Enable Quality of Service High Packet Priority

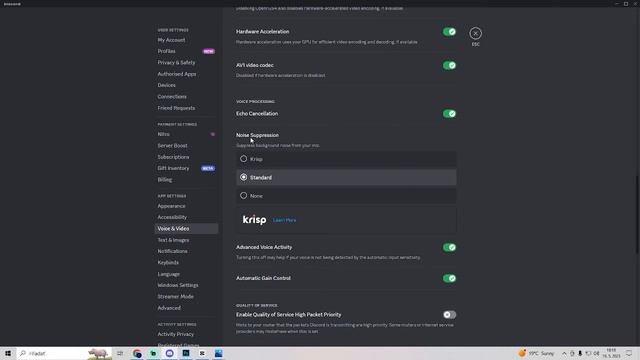(x=449, y=315)
